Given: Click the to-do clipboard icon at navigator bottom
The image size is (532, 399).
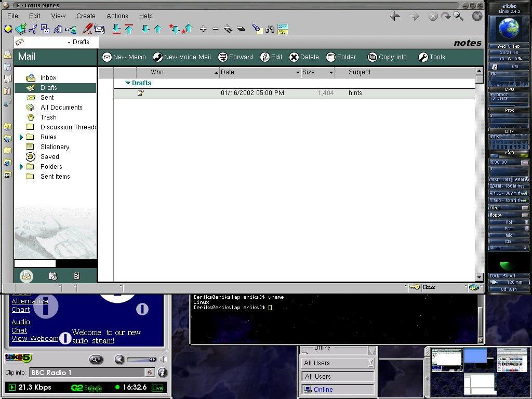Looking at the screenshot, I should point(77,276).
